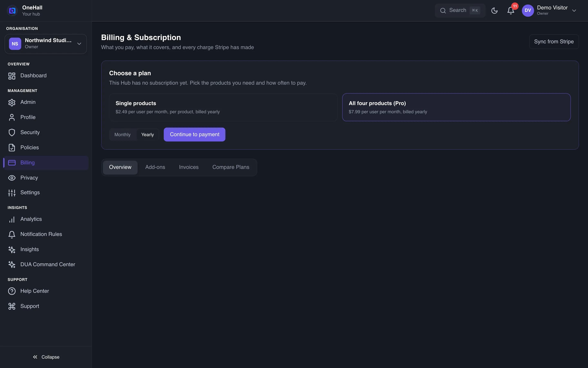Screen dimensions: 588x368
Task: Choose the All four products (Pro) plan
Action: tap(456, 107)
